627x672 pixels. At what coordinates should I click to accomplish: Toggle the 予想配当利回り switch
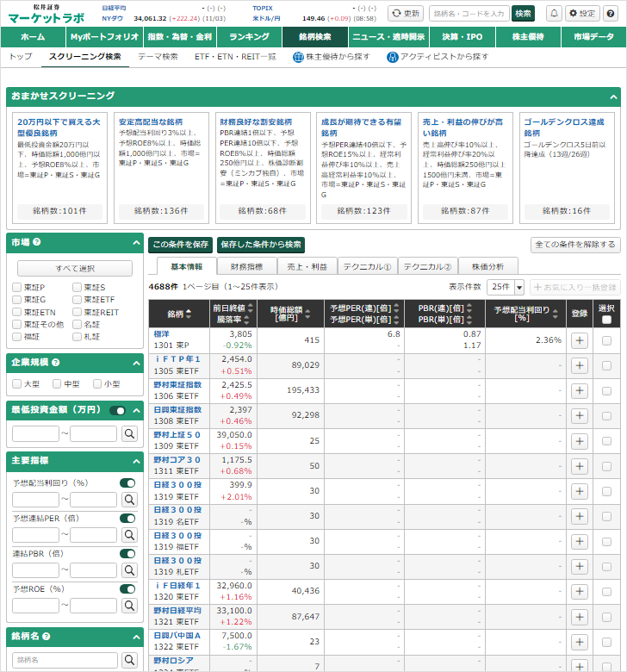click(127, 483)
